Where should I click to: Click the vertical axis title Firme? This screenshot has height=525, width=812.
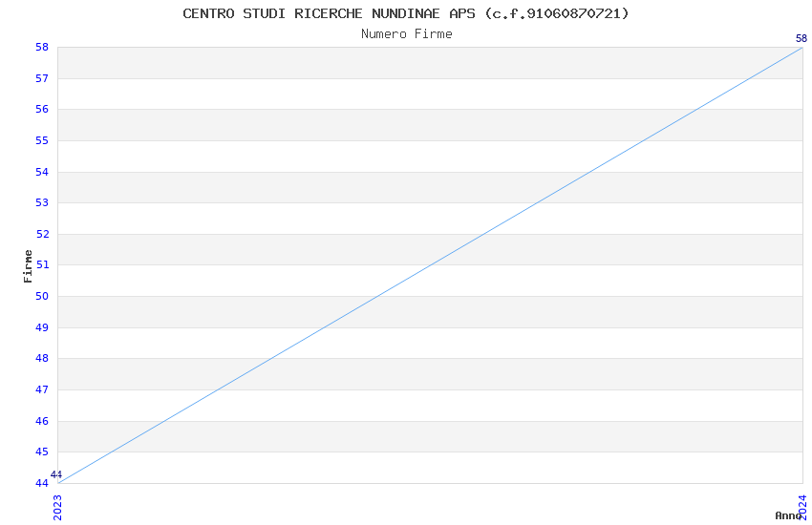tap(28, 266)
